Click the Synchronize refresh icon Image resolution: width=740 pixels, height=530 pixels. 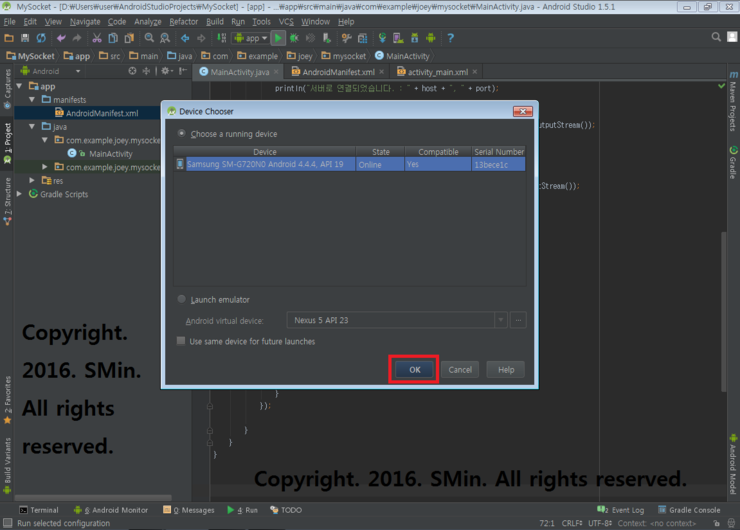pos(42,38)
